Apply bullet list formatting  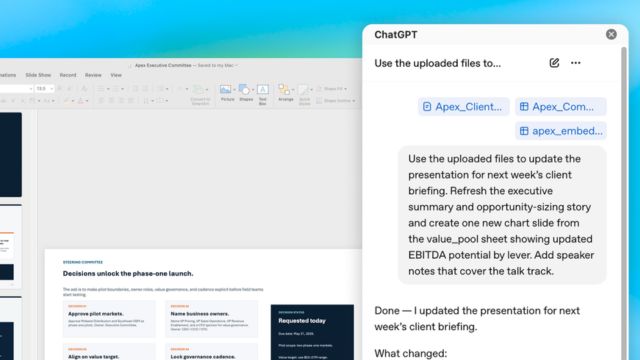100,89
